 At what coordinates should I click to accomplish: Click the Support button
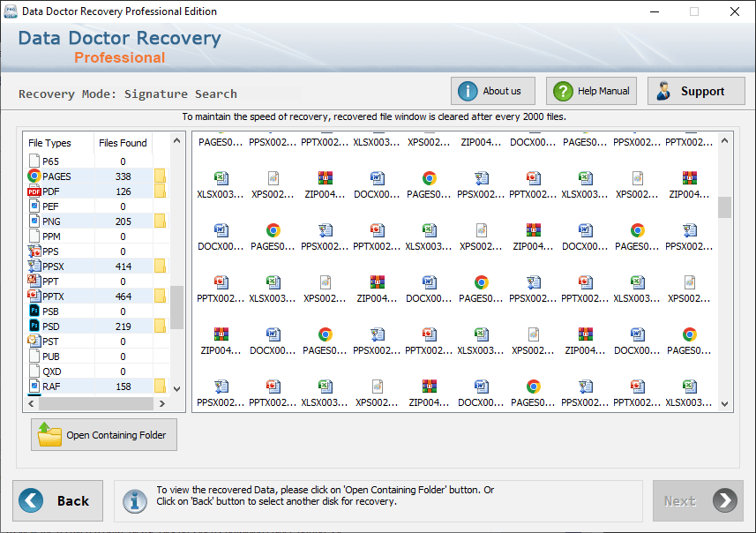[696, 91]
